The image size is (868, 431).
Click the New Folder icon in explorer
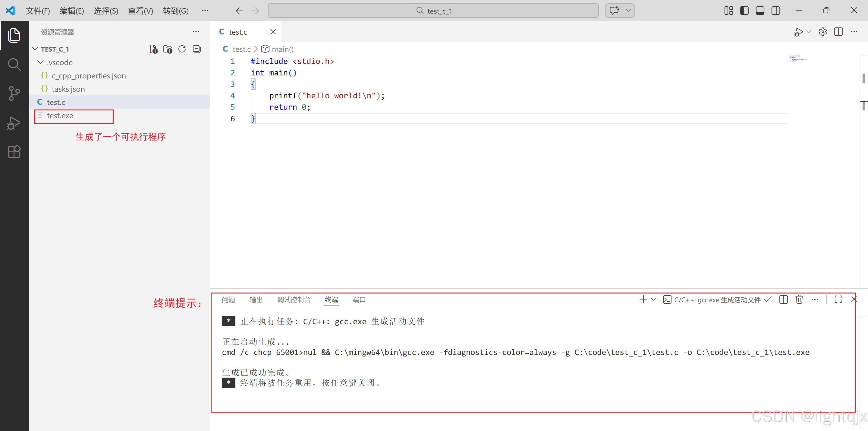168,49
